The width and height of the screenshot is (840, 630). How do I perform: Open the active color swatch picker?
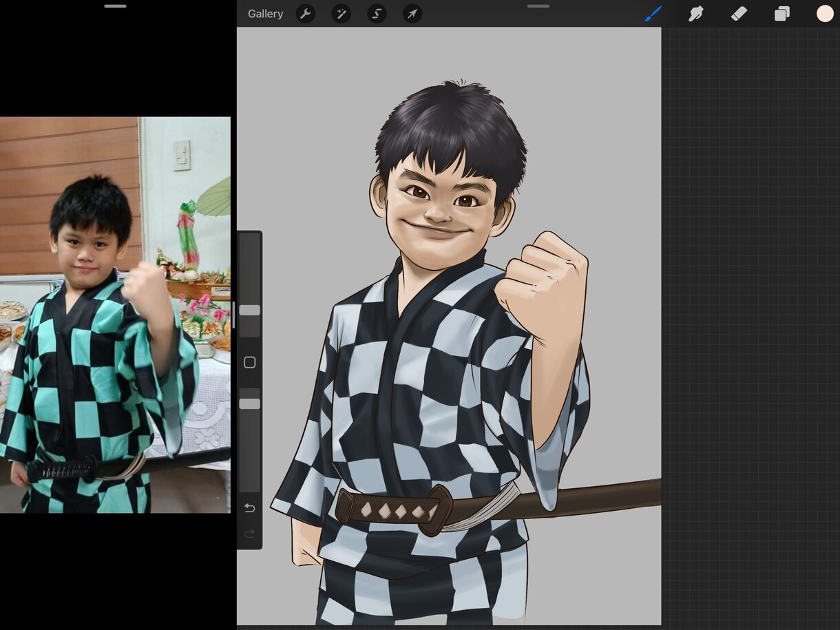click(825, 14)
